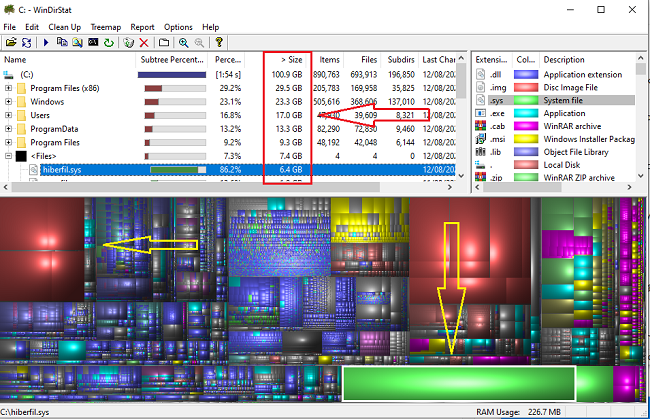Sort by the Extension column header

click(492, 59)
